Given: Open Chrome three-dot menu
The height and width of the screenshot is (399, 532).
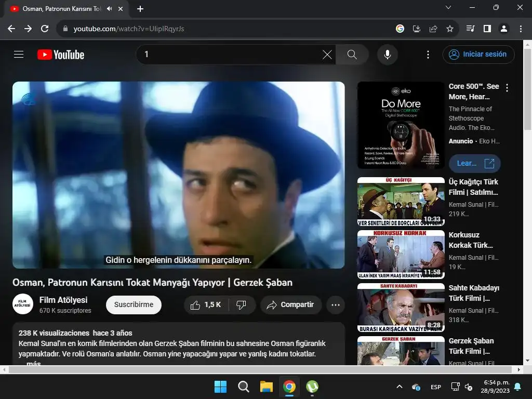Looking at the screenshot, I should coord(521,29).
